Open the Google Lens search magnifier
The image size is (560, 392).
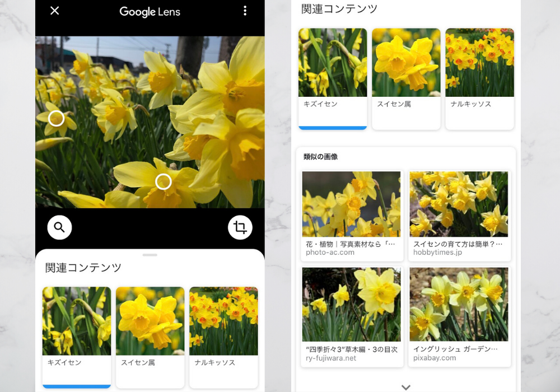point(59,227)
